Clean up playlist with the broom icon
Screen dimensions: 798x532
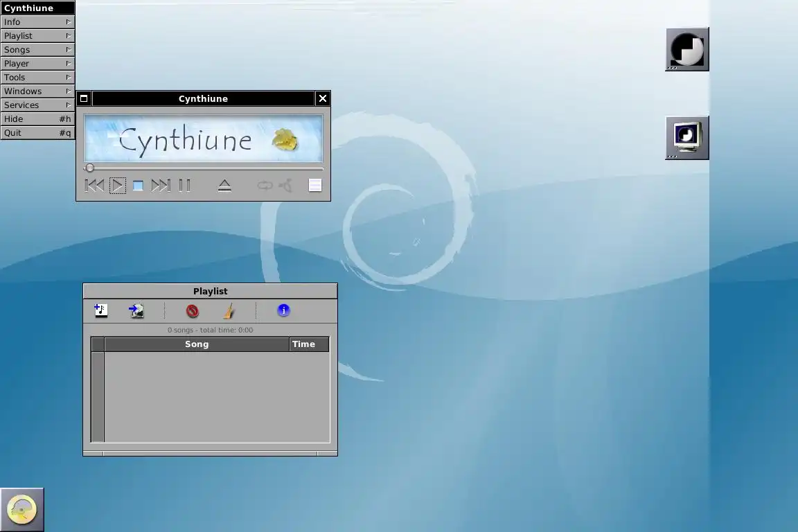click(x=229, y=310)
